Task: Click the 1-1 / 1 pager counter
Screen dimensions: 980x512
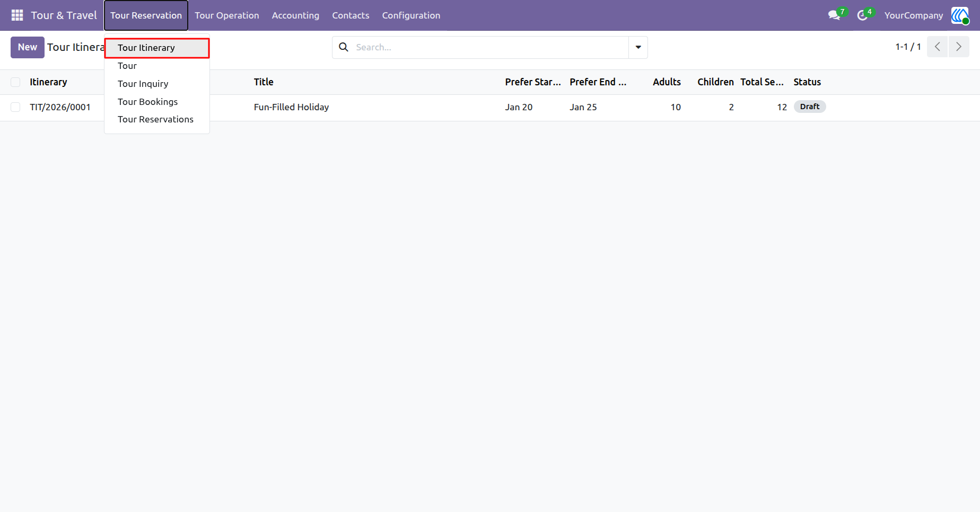Action: [908, 47]
